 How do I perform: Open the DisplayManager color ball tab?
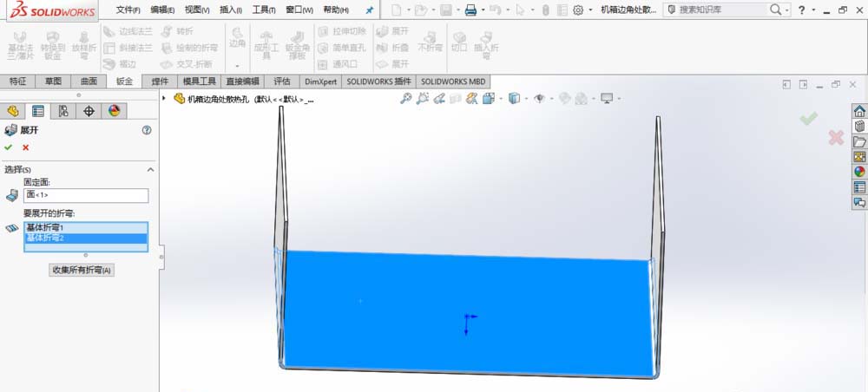[x=114, y=111]
